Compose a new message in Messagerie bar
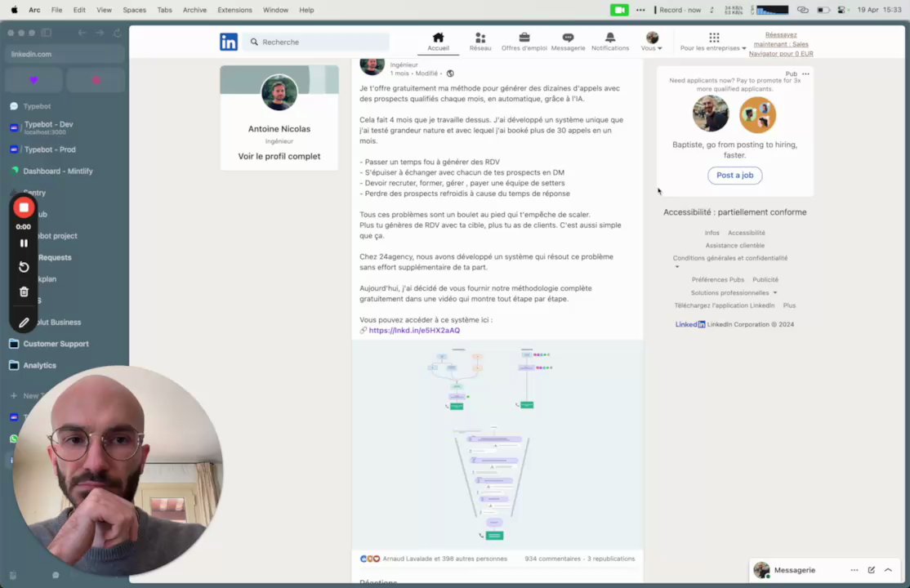910x588 pixels. click(871, 570)
